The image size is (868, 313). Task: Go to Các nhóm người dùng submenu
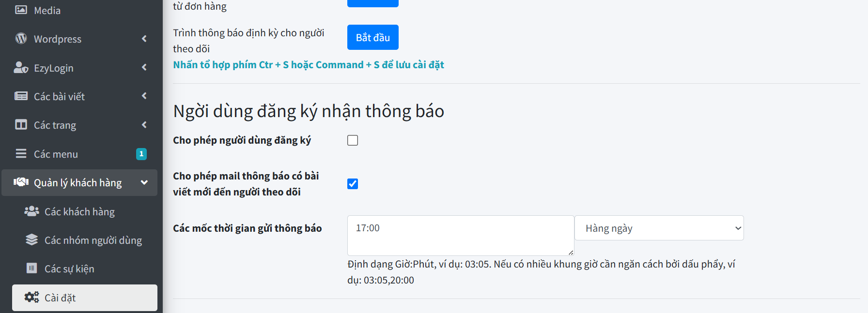(x=85, y=240)
